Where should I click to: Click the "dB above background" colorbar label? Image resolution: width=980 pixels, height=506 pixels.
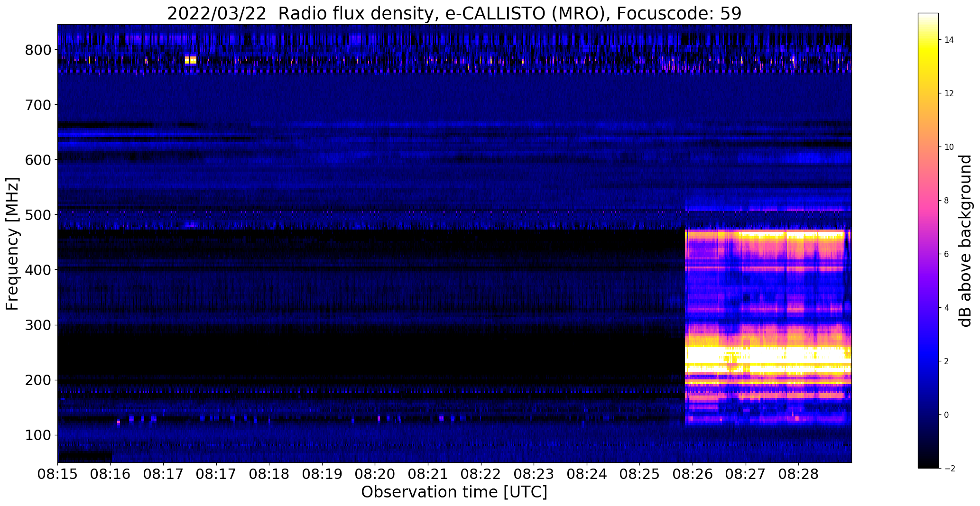965,240
